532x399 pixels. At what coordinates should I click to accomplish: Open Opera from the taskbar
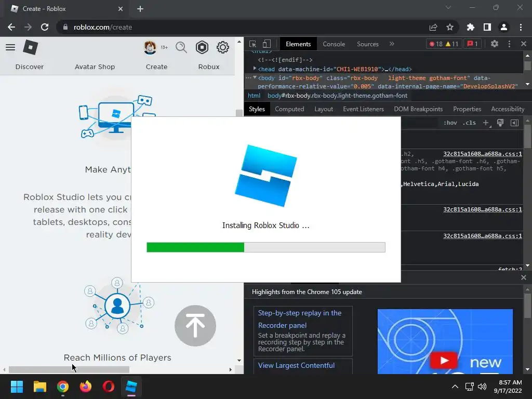tap(108, 387)
